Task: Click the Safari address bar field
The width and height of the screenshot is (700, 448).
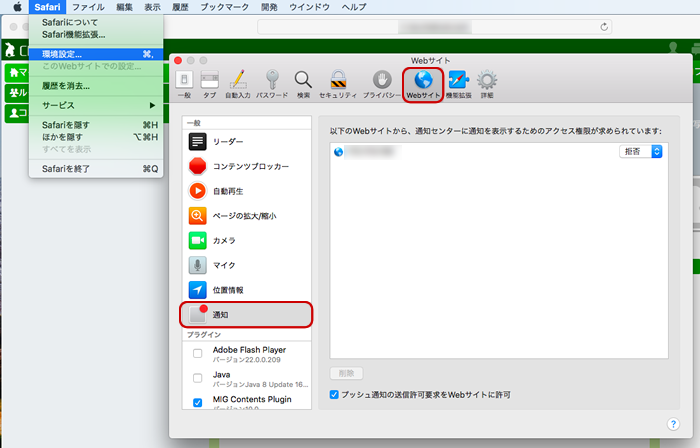Action: coord(434,27)
